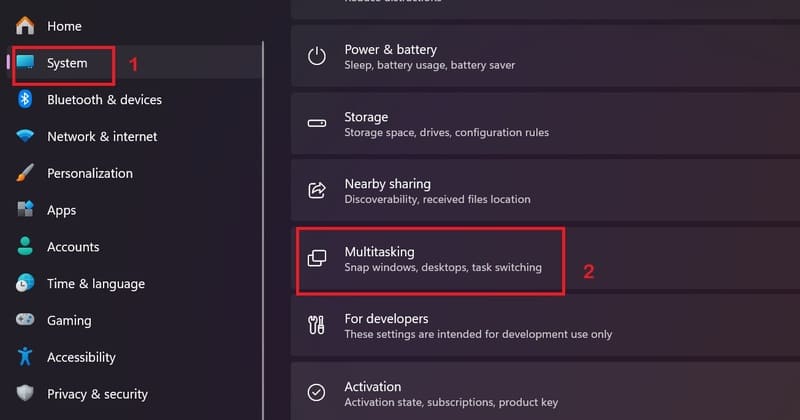Click the Home house icon
This screenshot has height=420, width=800.
pos(24,26)
